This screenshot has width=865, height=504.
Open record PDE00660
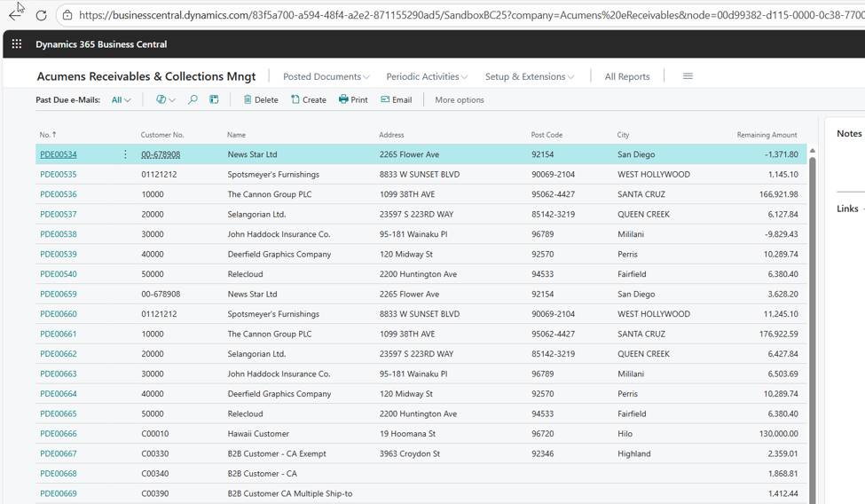click(59, 314)
